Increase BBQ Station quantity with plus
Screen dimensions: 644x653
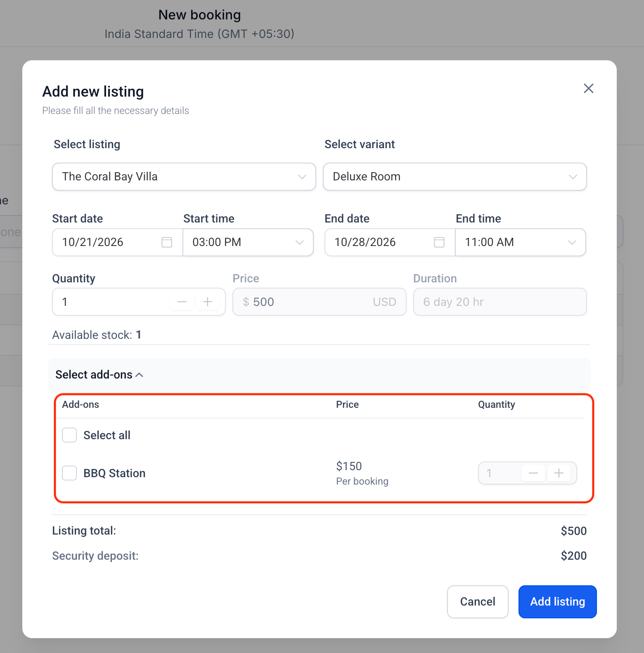click(x=559, y=473)
